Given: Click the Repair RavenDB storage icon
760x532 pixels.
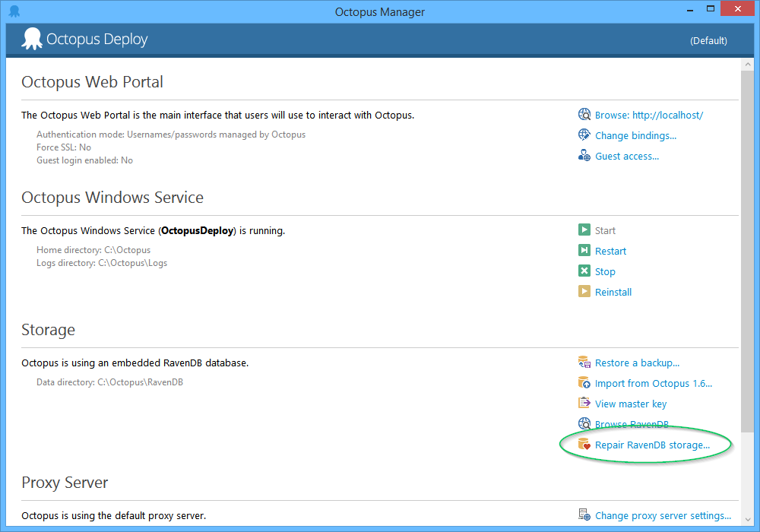Looking at the screenshot, I should pos(584,445).
